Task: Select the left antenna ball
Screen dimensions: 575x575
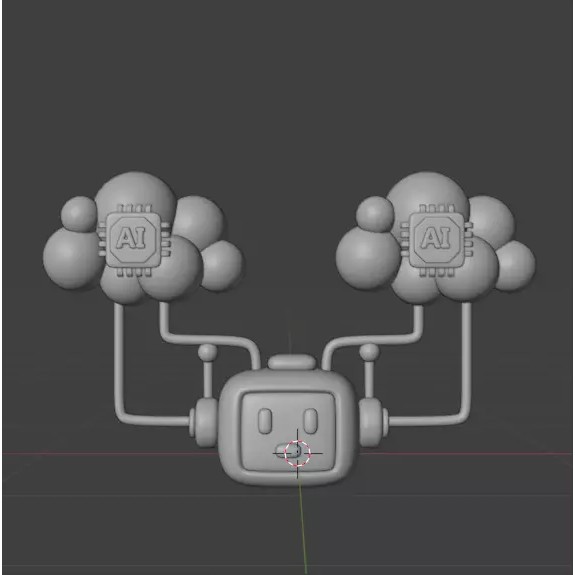Action: [x=207, y=352]
